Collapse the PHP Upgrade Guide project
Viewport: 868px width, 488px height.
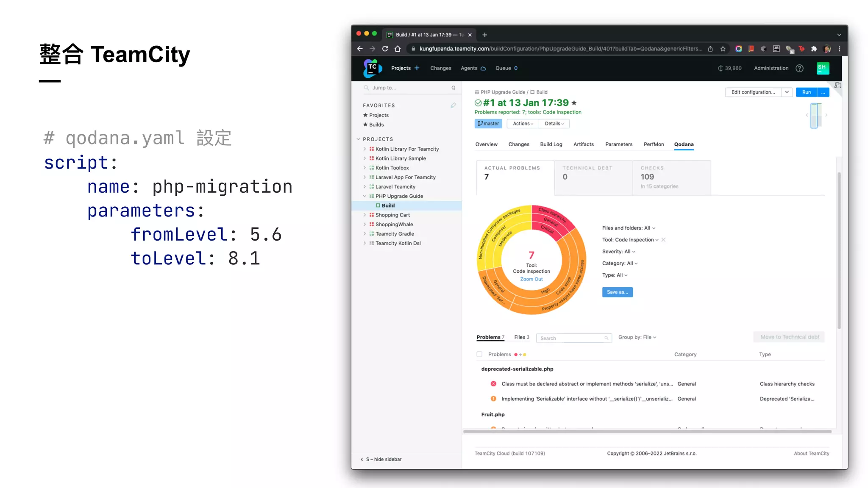[364, 196]
